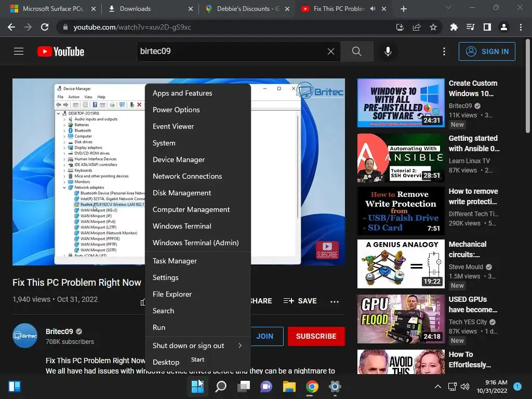
Task: Search with voice microphone
Action: pos(388,51)
